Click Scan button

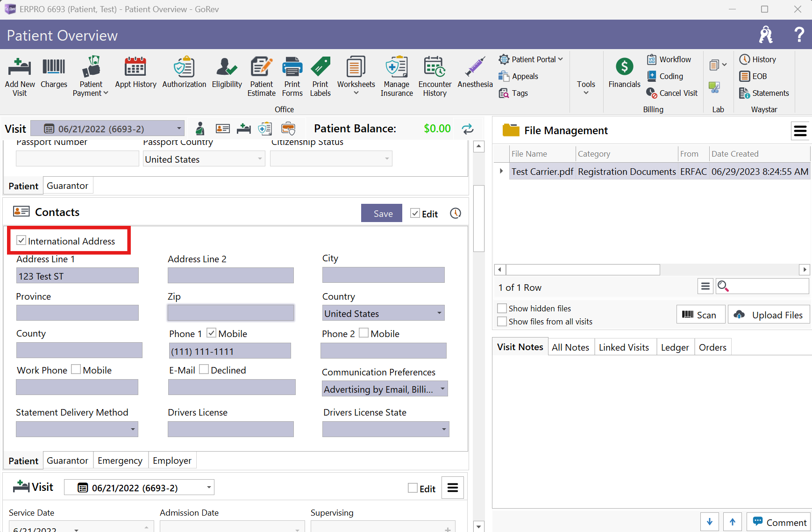700,315
